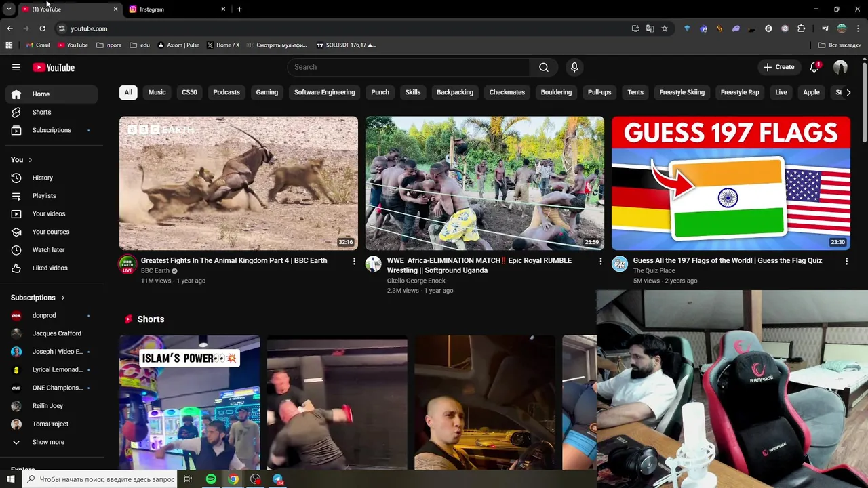
Task: Open the 'прога' bookmarks folder
Action: pos(108,45)
